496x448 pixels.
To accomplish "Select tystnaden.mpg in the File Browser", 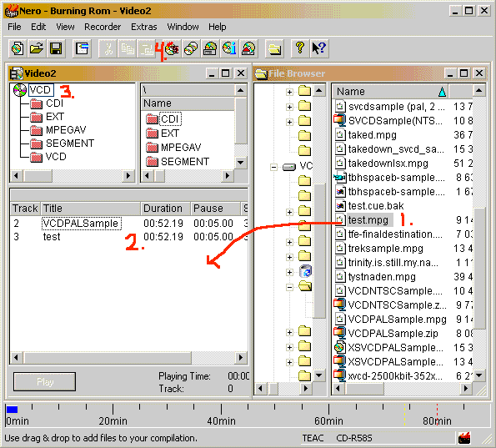I will [x=382, y=277].
